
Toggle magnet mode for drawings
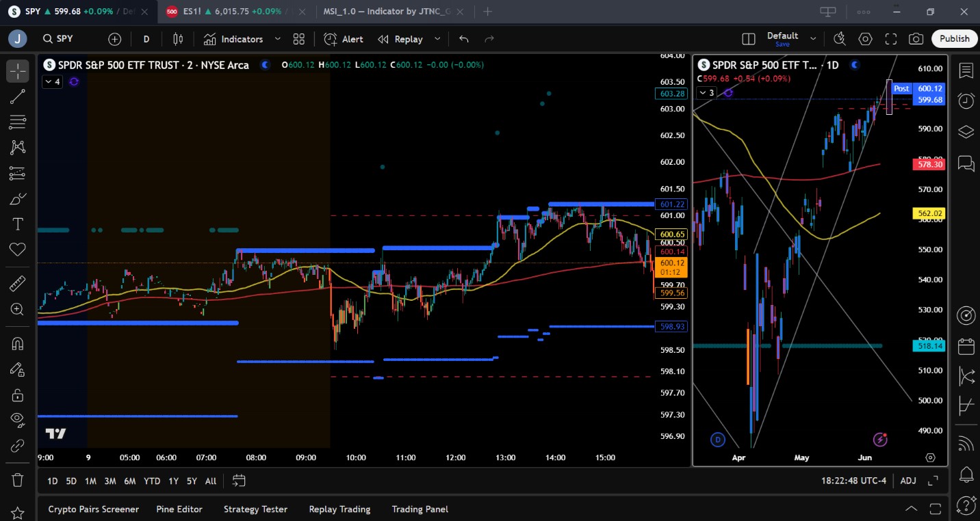pos(18,344)
